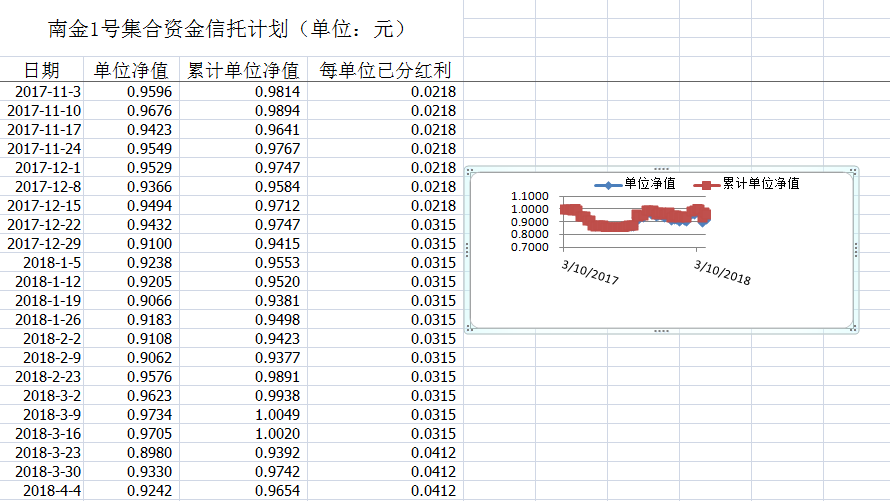Click the 累计单位净值 legend entry in chart
This screenshot has width=890, height=501.
760,184
